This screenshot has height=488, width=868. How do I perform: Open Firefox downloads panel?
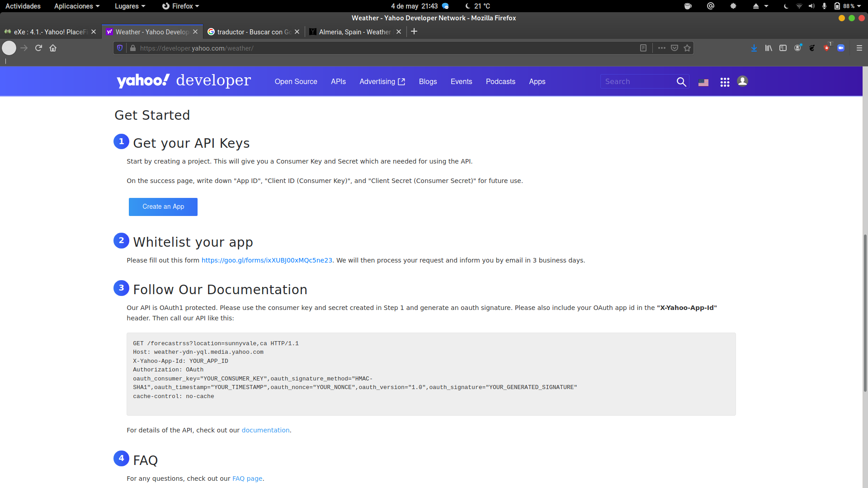[x=754, y=48]
